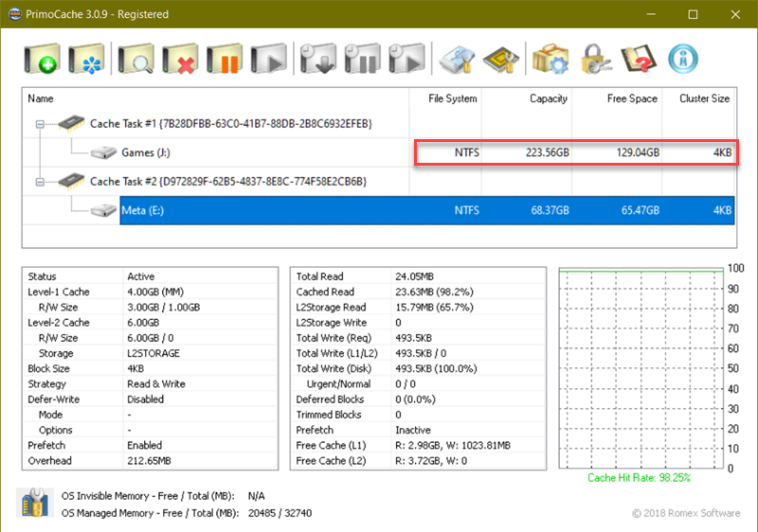This screenshot has width=758, height=532.
Task: Select the Games (J:) volume
Action: tap(146, 152)
